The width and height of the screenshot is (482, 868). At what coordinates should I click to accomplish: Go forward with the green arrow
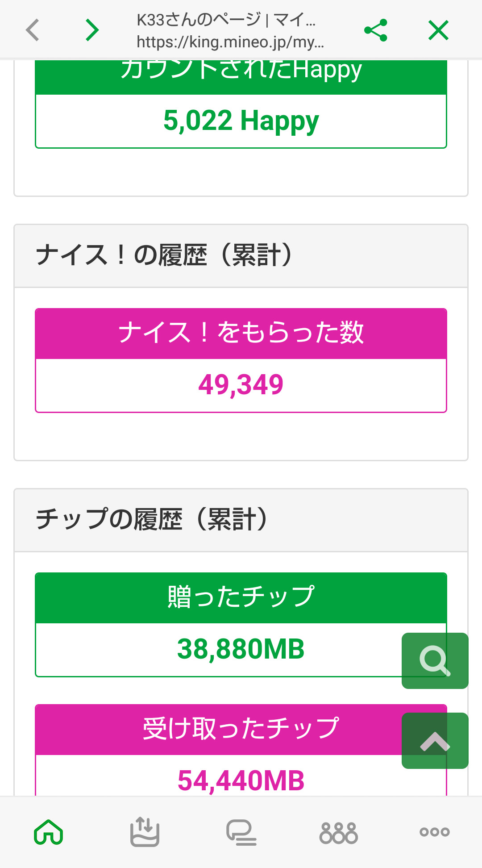tap(92, 30)
